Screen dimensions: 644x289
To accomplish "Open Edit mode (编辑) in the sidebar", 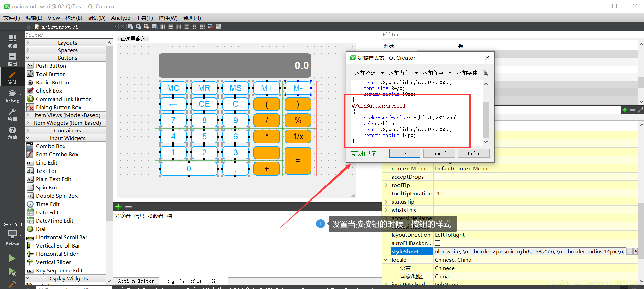I will pyautogui.click(x=12, y=59).
